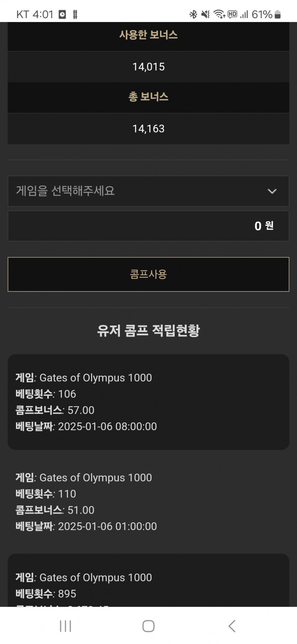Open the record with 895 bets
Screen dimensions: 297x644
(x=148, y=580)
